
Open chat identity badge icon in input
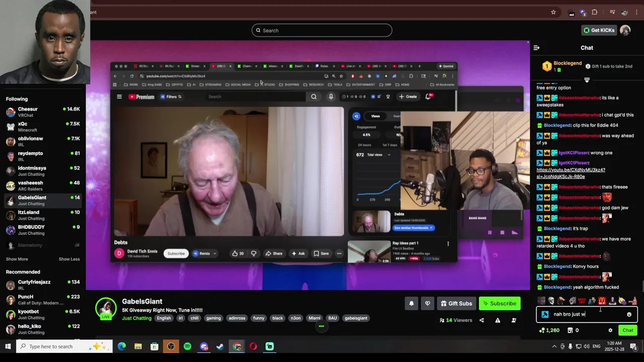(545, 314)
